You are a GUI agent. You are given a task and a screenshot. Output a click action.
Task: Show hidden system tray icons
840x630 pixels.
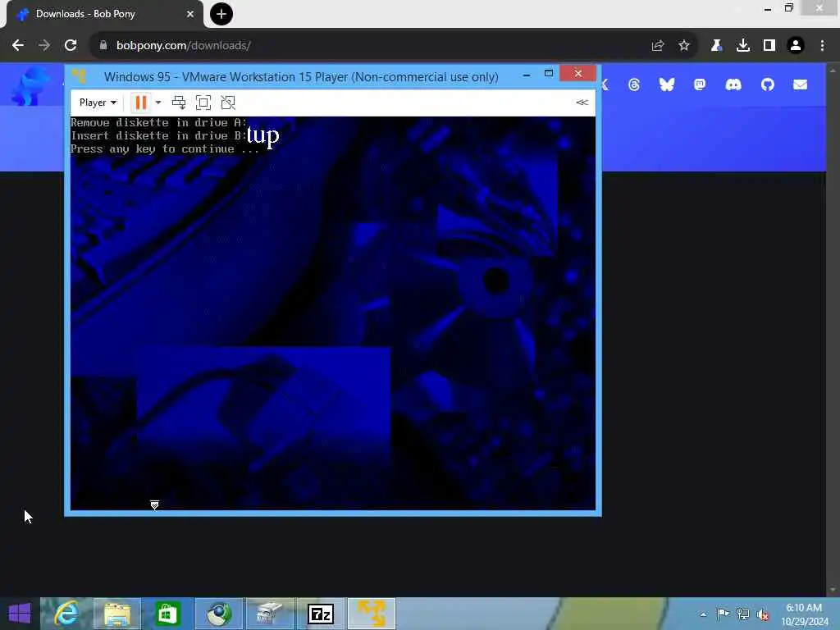pos(703,614)
